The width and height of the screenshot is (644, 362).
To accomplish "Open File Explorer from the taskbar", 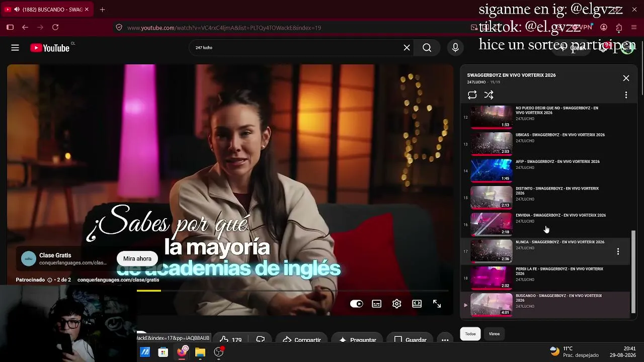I will click(x=200, y=352).
